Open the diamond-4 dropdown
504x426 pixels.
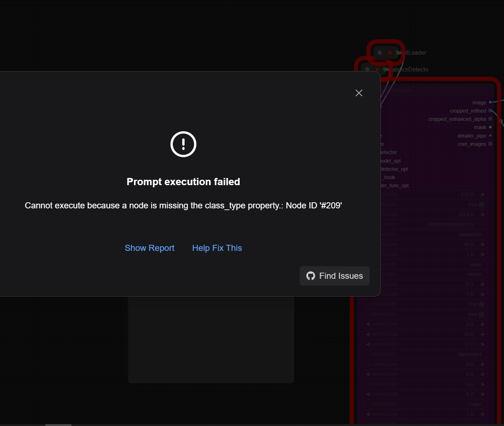click(426, 355)
